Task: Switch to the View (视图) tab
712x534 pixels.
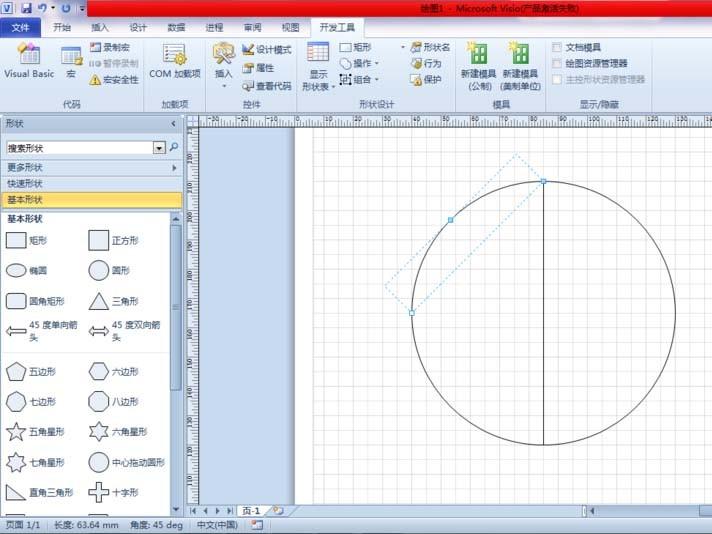Action: [291, 28]
